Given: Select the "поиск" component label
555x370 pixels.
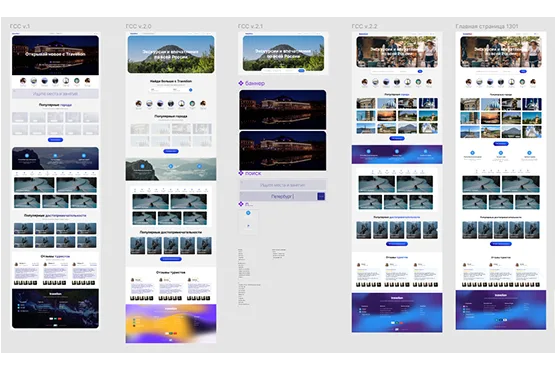Looking at the screenshot, I should 253,173.
